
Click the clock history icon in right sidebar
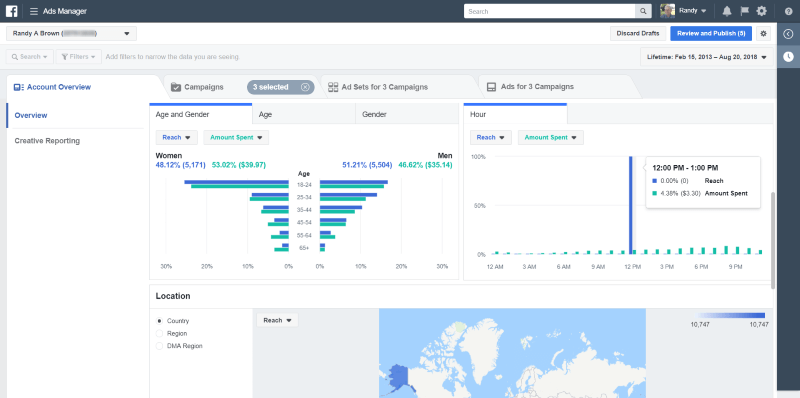point(788,56)
